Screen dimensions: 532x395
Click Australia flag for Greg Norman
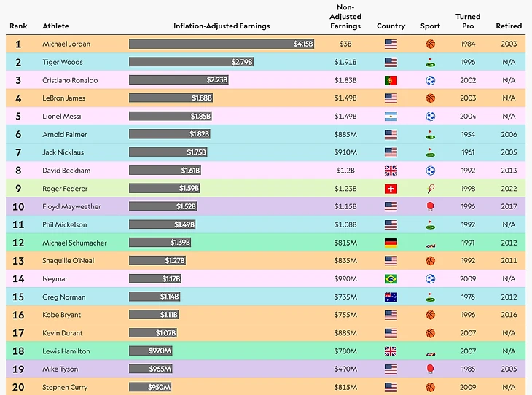[391, 297]
